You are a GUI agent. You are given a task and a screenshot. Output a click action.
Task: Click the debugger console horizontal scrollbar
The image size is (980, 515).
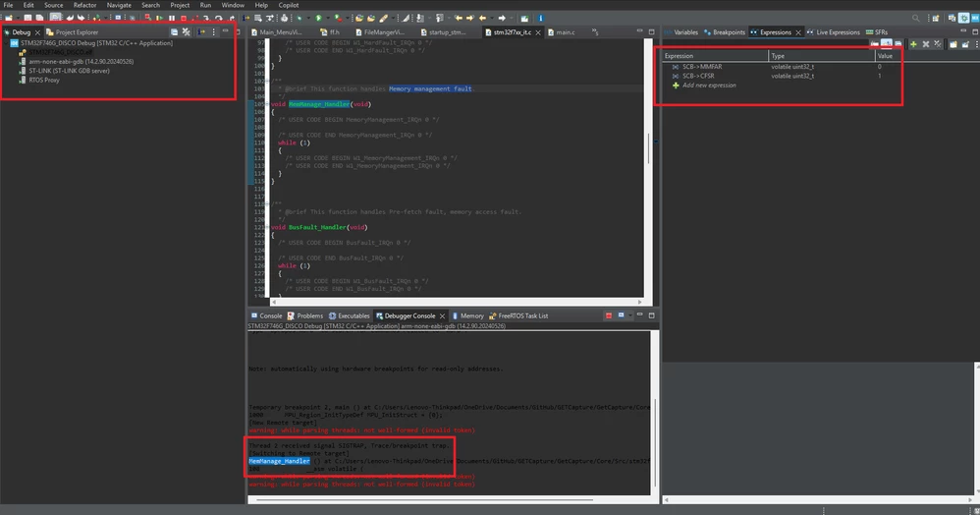click(x=425, y=500)
